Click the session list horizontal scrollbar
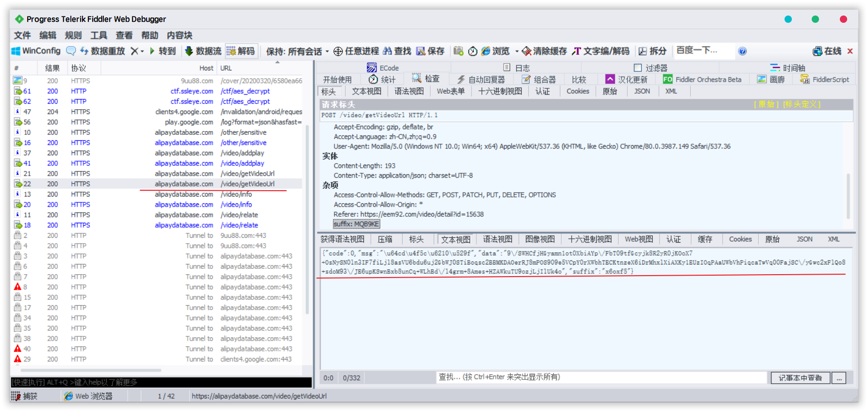Screen dimensions: 868x412 [x=90, y=370]
